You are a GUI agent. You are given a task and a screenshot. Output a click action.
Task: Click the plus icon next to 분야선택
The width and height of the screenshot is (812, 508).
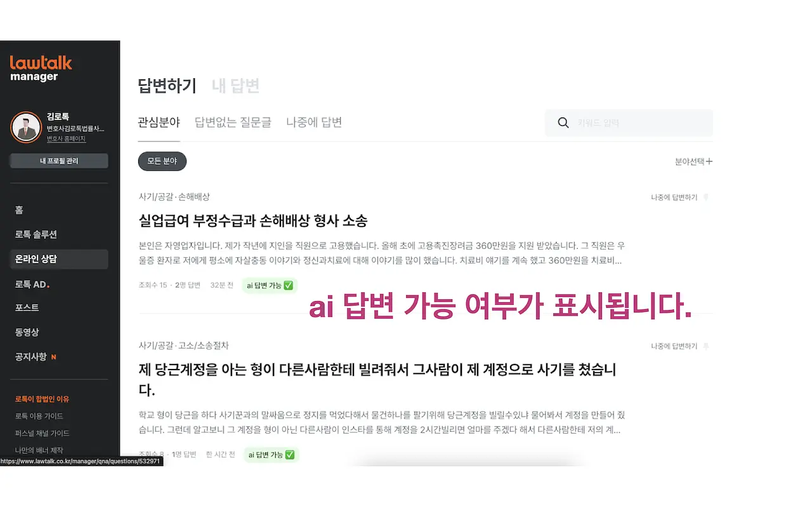tap(709, 161)
